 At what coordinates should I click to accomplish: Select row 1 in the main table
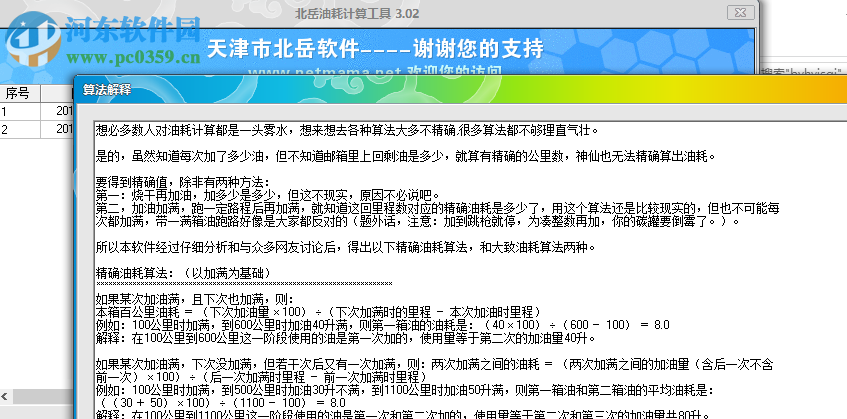37,111
